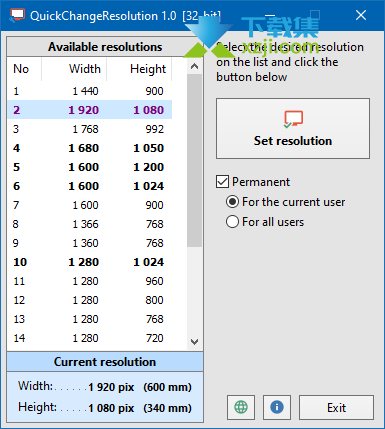Select the 1 440 x 900 resolution row
Viewport: 385px width, 429px height.
point(90,91)
